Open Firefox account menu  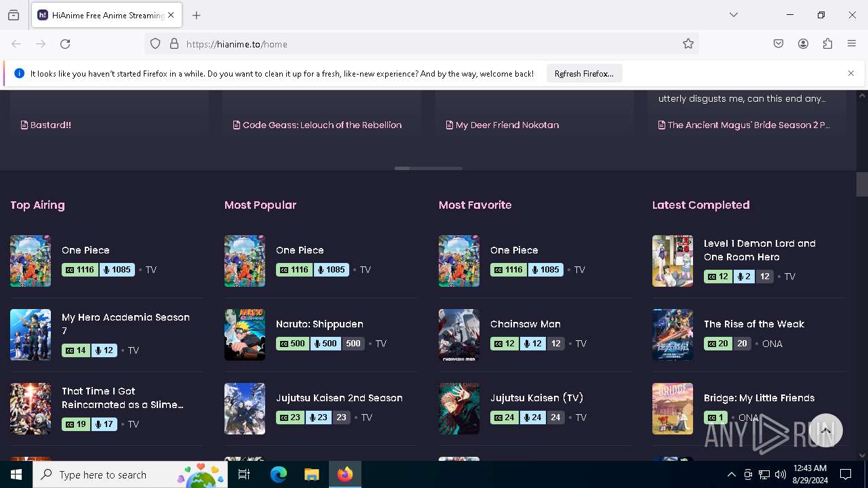pyautogui.click(x=803, y=44)
